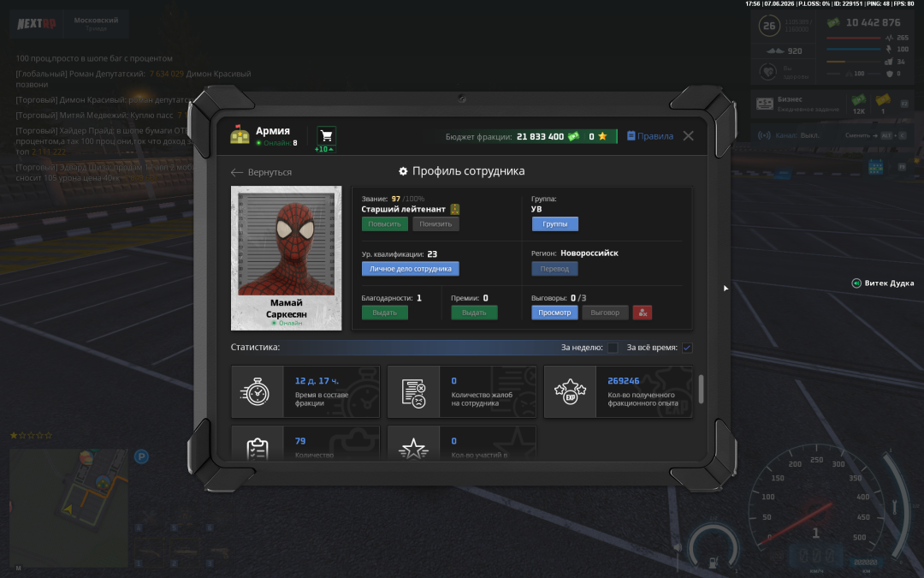Click the minimap in the corner
Viewport: 924px width, 578px height.
click(x=69, y=507)
